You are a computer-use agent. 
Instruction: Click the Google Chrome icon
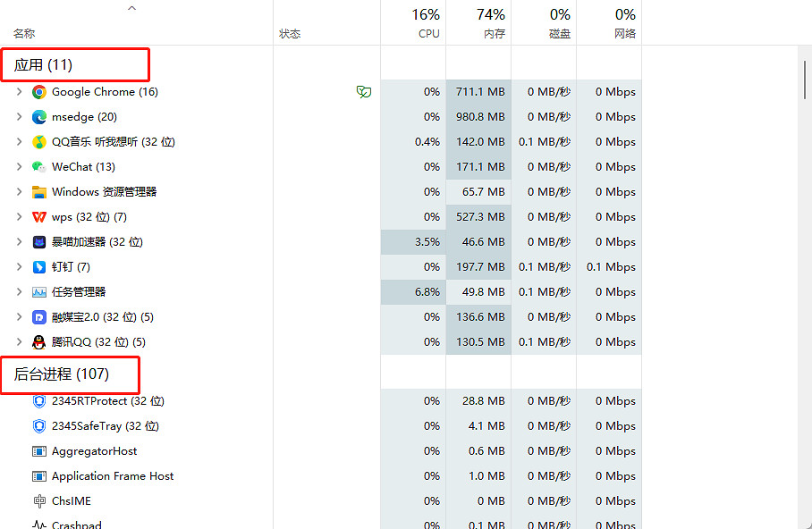39,92
